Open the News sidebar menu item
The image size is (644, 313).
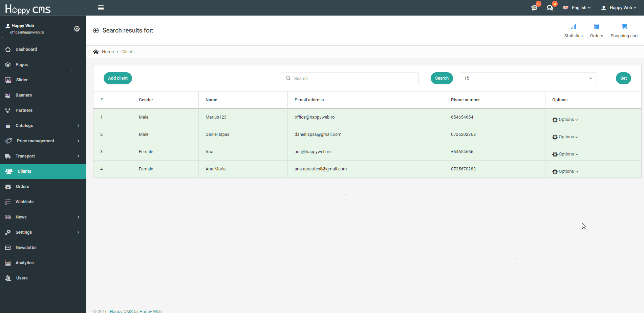coord(43,217)
